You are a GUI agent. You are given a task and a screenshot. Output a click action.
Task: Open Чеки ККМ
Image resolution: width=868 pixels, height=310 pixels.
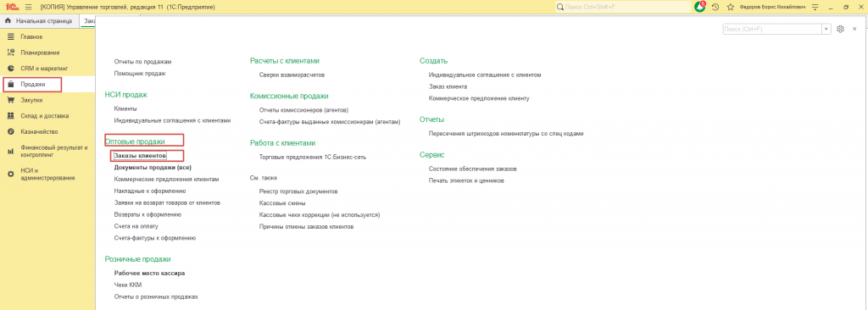pyautogui.click(x=128, y=285)
